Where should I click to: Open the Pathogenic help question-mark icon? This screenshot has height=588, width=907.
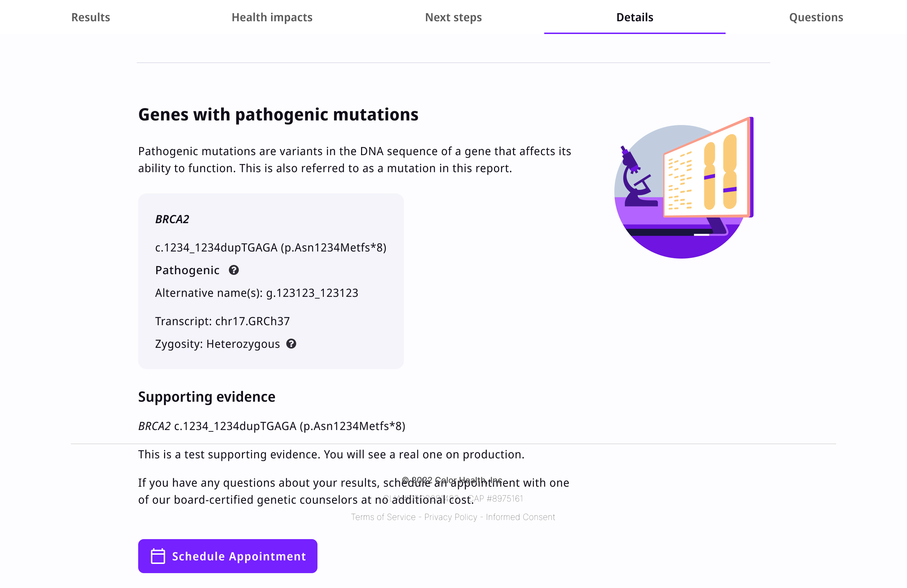pos(233,270)
